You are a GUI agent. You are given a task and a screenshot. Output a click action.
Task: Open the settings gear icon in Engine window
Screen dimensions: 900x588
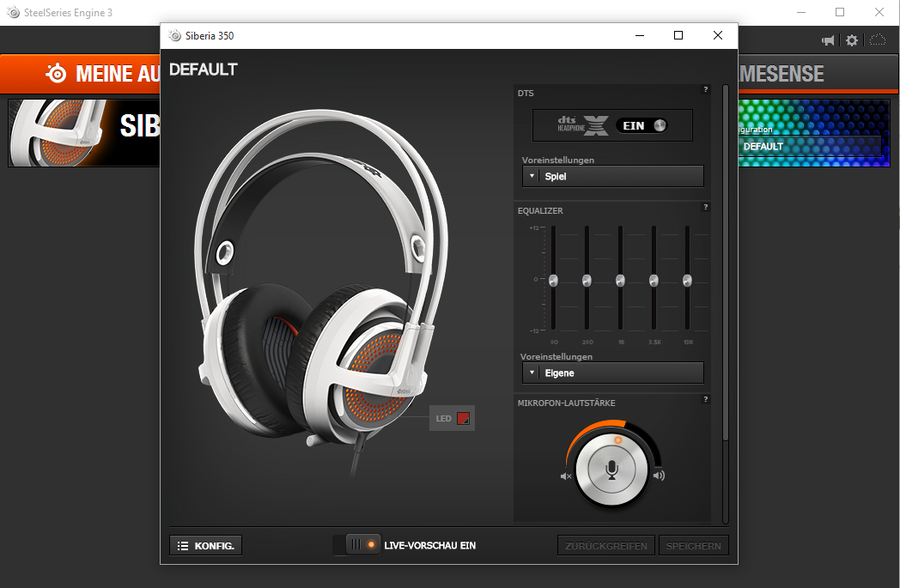coord(852,40)
